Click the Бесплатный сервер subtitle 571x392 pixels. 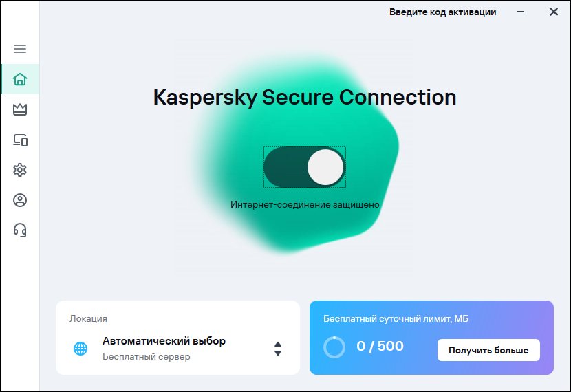tap(146, 357)
